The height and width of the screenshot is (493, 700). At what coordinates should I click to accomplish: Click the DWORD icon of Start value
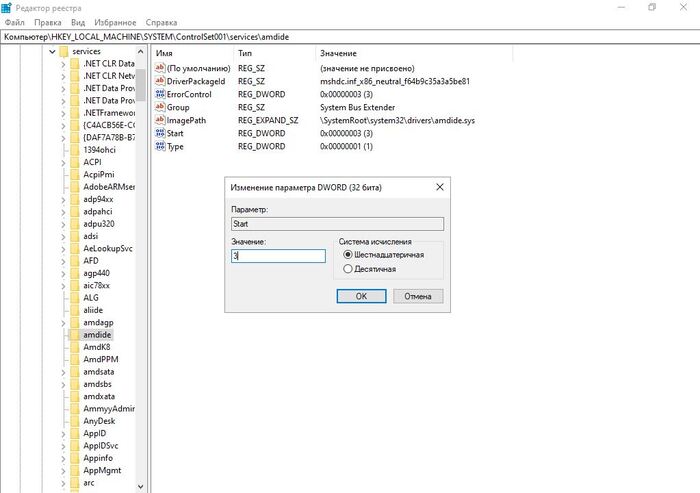click(x=160, y=133)
